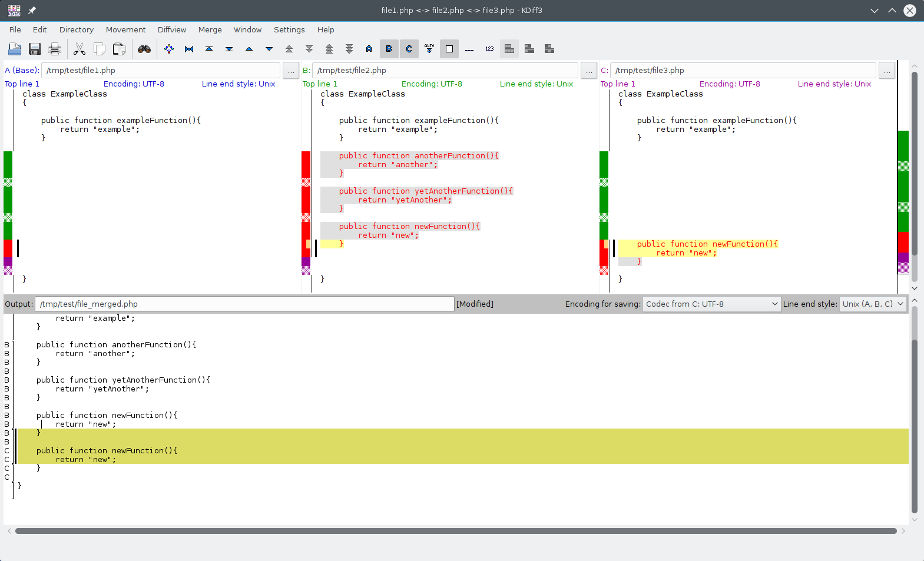Jump to the last delta
Image resolution: width=924 pixels, height=561 pixels.
[229, 49]
